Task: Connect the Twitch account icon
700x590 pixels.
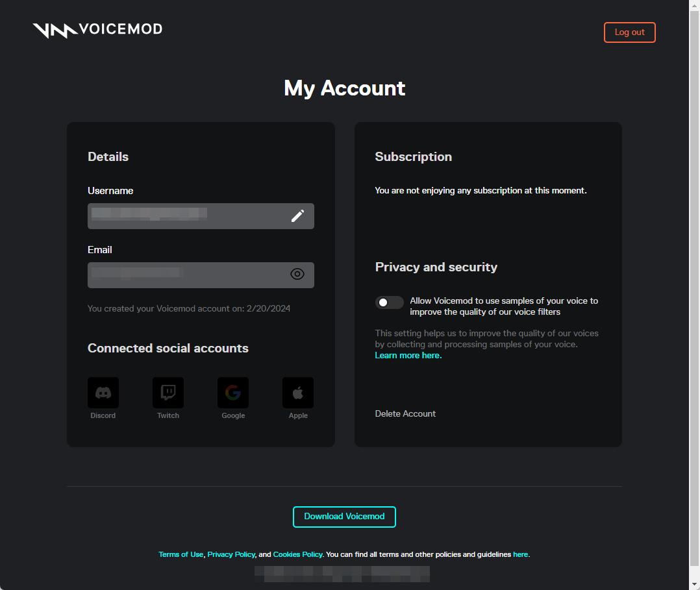Action: [168, 393]
